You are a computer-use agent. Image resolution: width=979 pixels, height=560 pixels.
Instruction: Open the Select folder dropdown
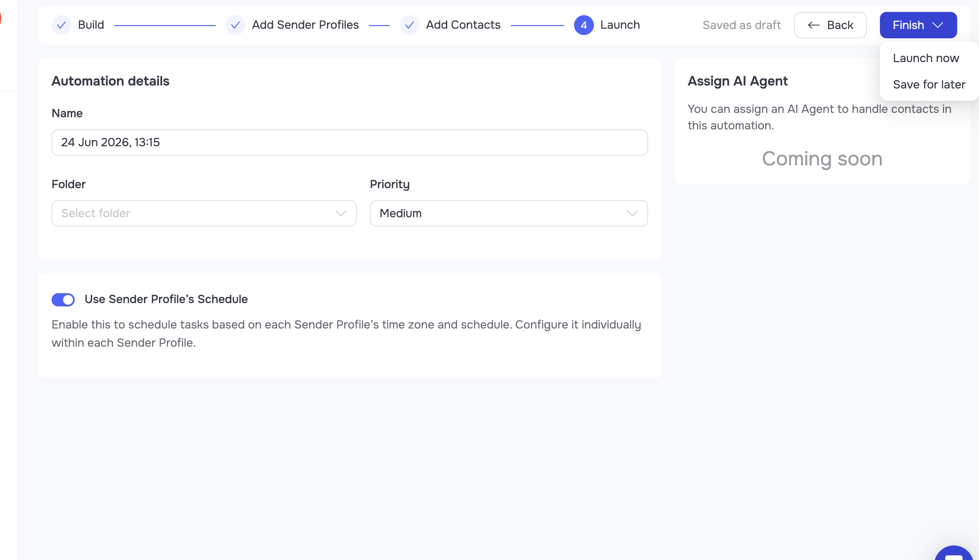(204, 213)
